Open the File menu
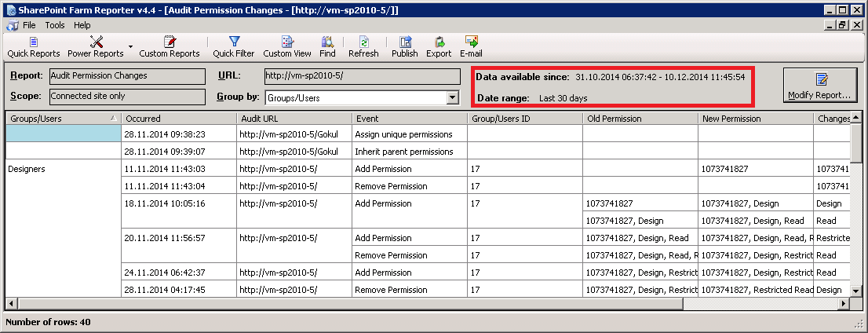 (29, 25)
